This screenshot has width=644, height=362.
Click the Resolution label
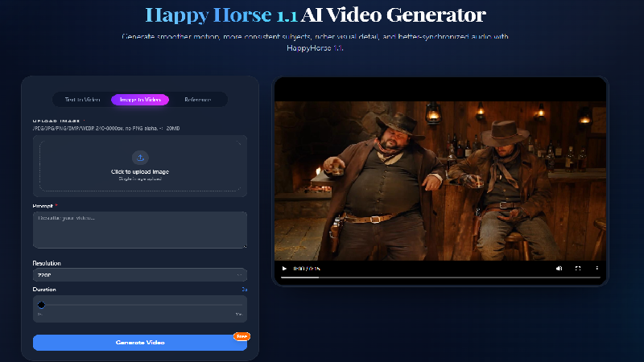click(x=47, y=263)
